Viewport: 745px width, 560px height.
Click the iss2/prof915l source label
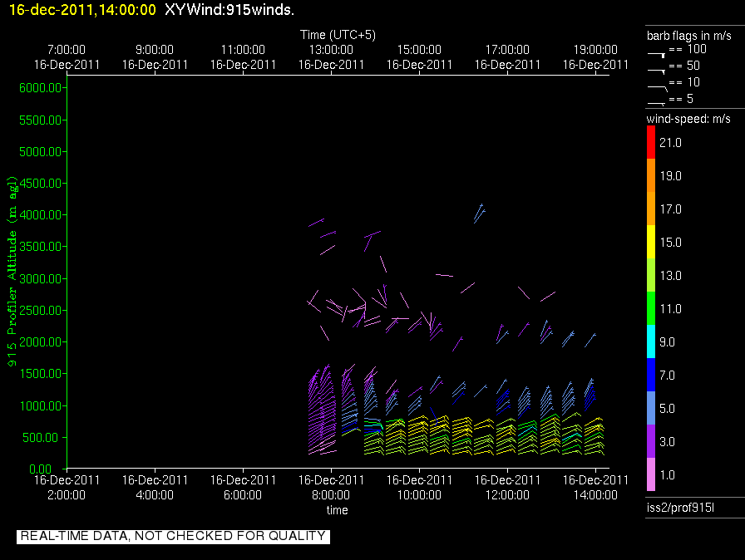pyautogui.click(x=680, y=508)
